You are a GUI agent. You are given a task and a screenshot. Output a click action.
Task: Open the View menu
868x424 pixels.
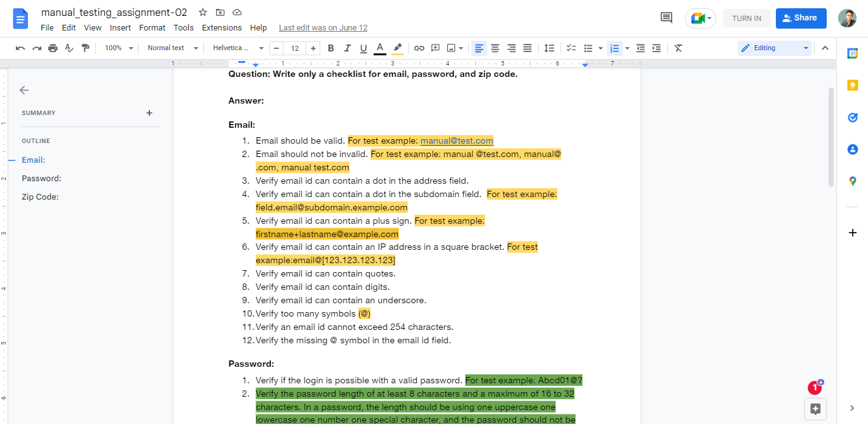point(93,28)
